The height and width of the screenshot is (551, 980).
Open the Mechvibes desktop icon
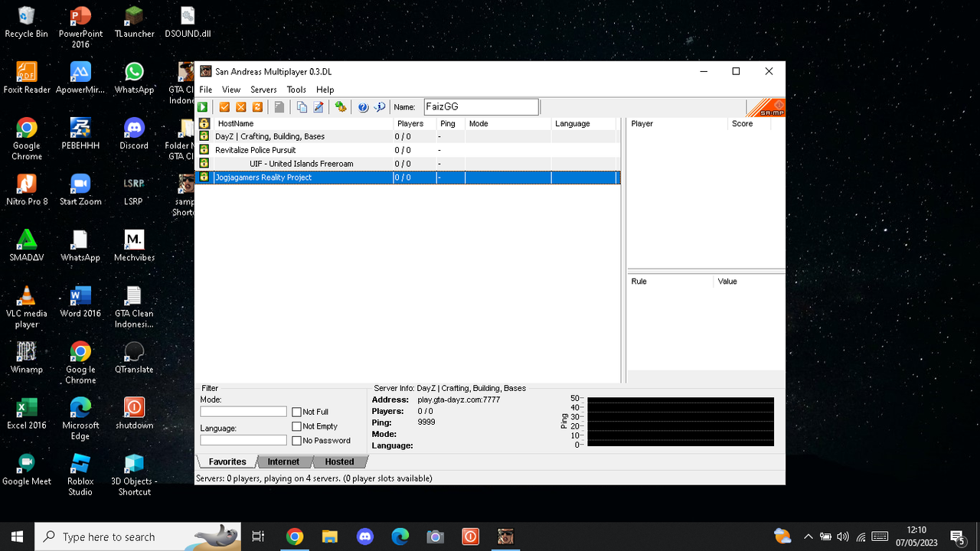134,245
